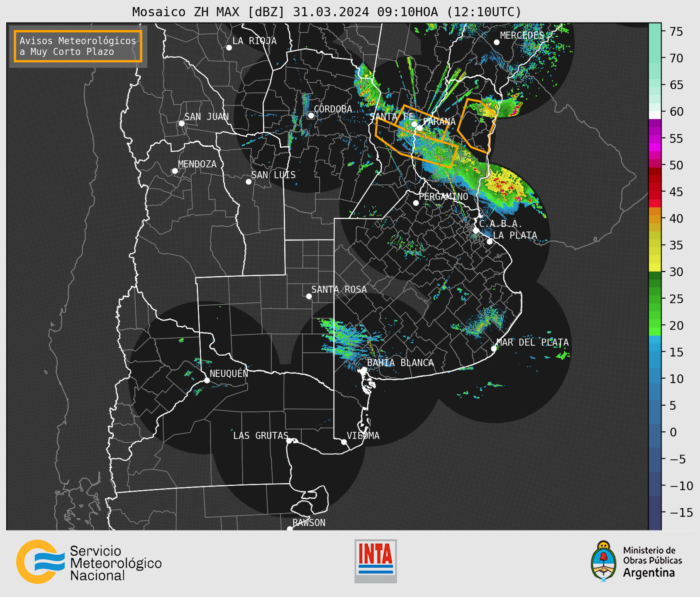
Task: Click the La Rioja city marker dot
Action: click(229, 48)
